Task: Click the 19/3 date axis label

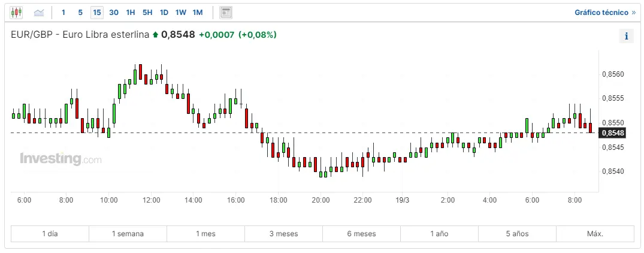Action: tap(403, 200)
